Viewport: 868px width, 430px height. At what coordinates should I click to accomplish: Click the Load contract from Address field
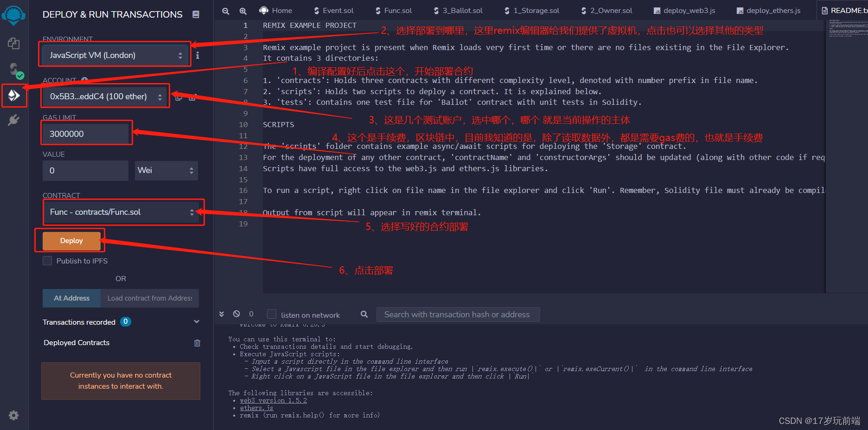tap(150, 298)
